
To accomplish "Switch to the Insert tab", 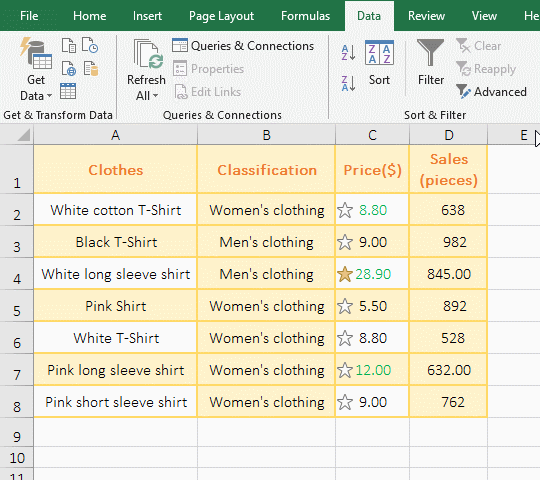I will tap(147, 16).
